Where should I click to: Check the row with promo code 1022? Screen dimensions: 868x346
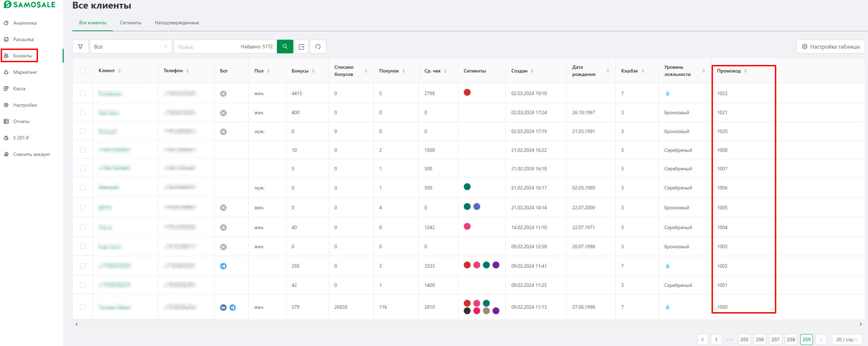pyautogui.click(x=83, y=93)
